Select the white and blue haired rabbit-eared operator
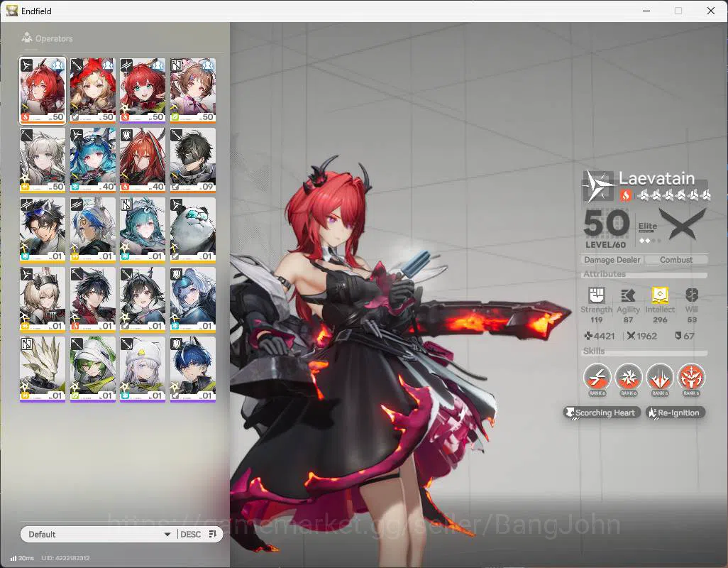Screen dimensions: 728x568 [93, 230]
